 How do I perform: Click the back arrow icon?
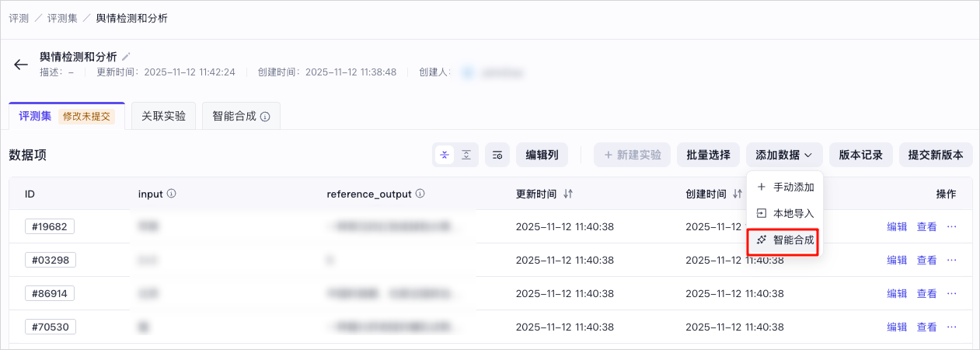(21, 65)
